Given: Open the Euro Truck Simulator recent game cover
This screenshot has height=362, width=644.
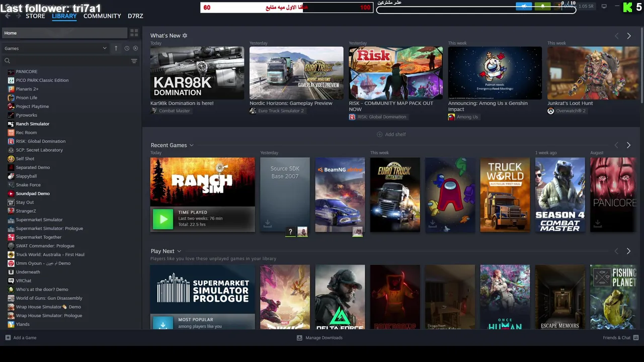Looking at the screenshot, I should point(395,195).
